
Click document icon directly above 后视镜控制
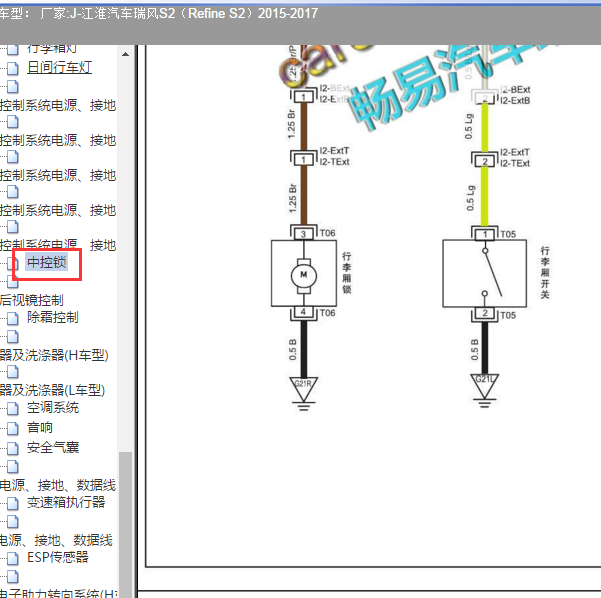click(13, 282)
